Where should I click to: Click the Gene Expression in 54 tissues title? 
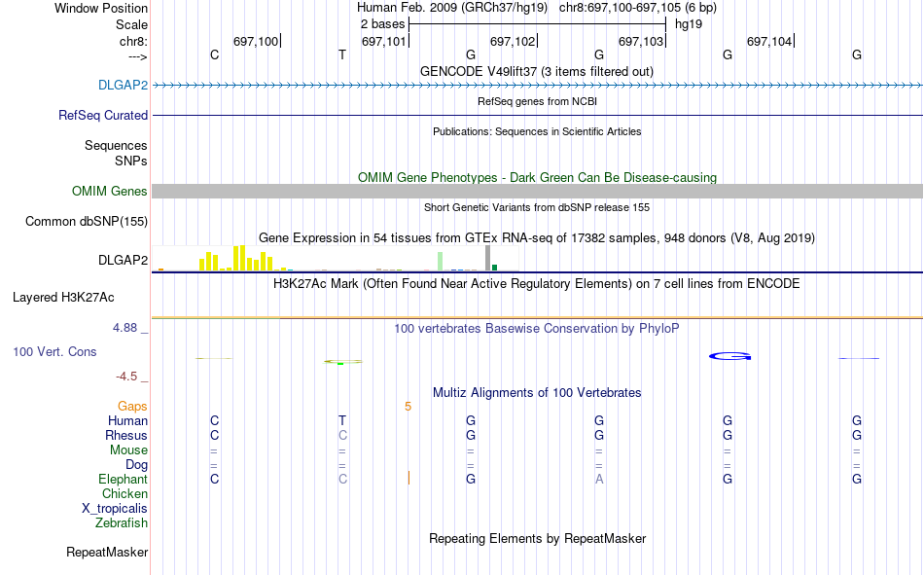coord(537,237)
